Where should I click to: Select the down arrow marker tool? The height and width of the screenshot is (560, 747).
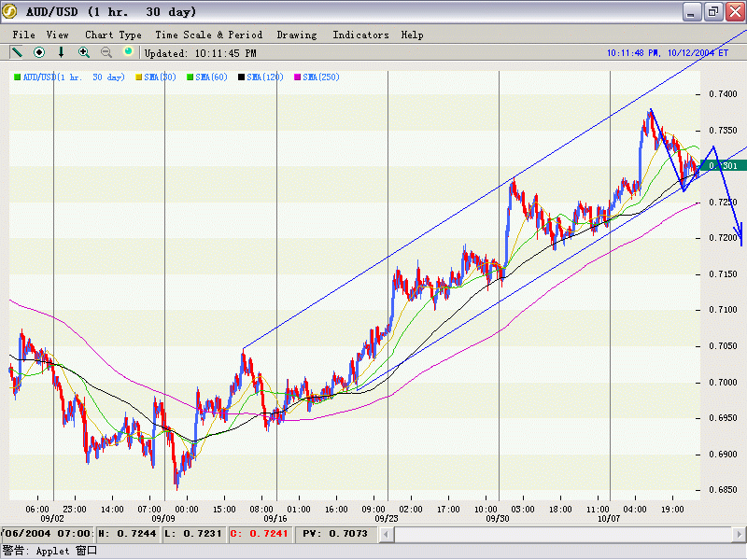(x=62, y=52)
